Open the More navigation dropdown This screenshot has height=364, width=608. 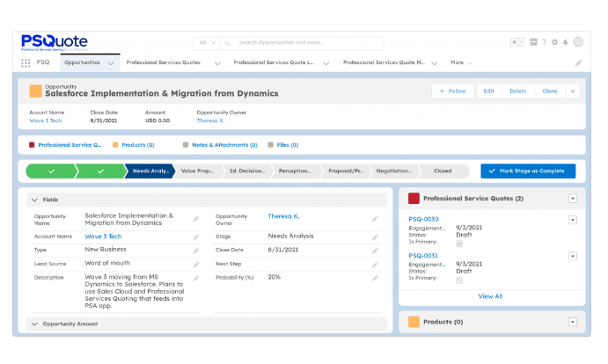(461, 62)
